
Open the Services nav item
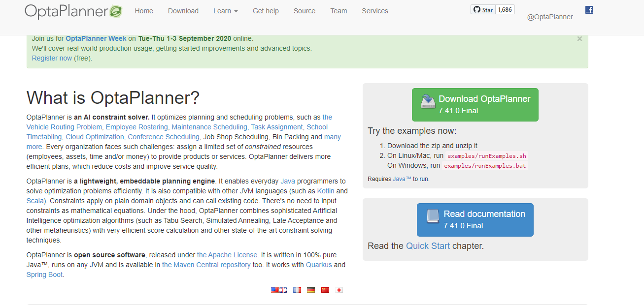tap(375, 11)
